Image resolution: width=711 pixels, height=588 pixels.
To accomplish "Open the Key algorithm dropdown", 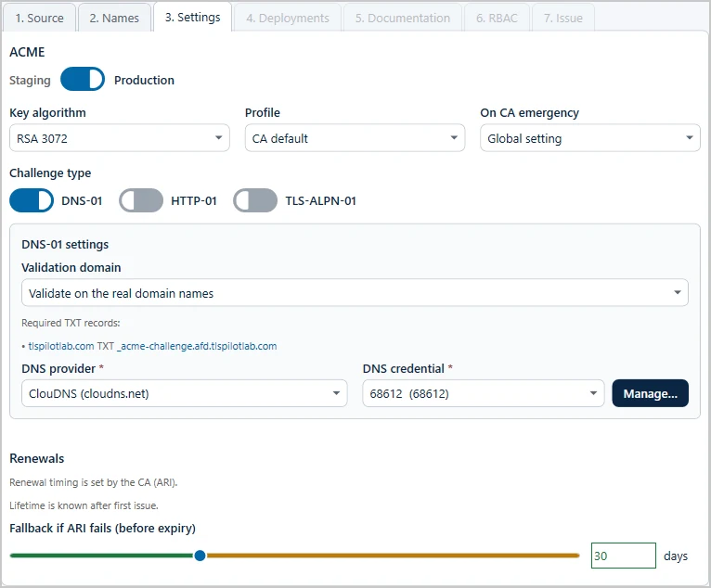I will tap(119, 137).
